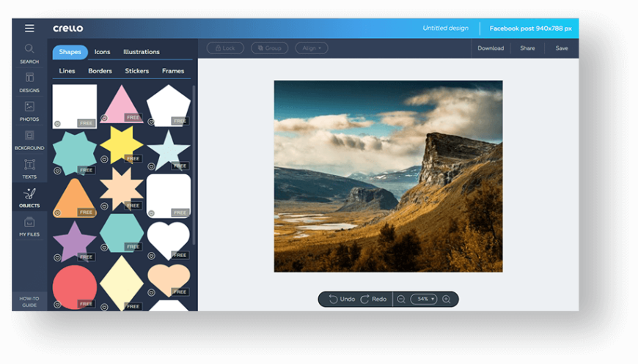The image size is (638, 364).
Task: Switch to the Icons tab
Action: 102,52
